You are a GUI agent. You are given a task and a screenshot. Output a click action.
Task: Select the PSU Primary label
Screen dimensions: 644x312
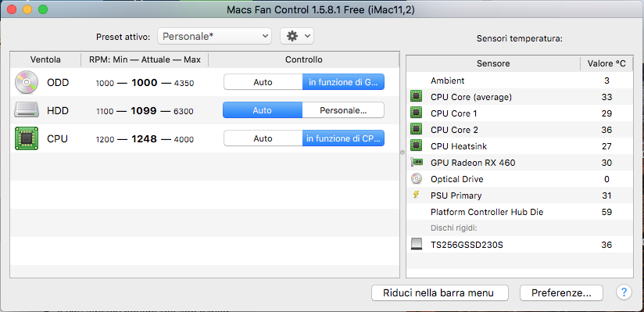pyautogui.click(x=456, y=195)
